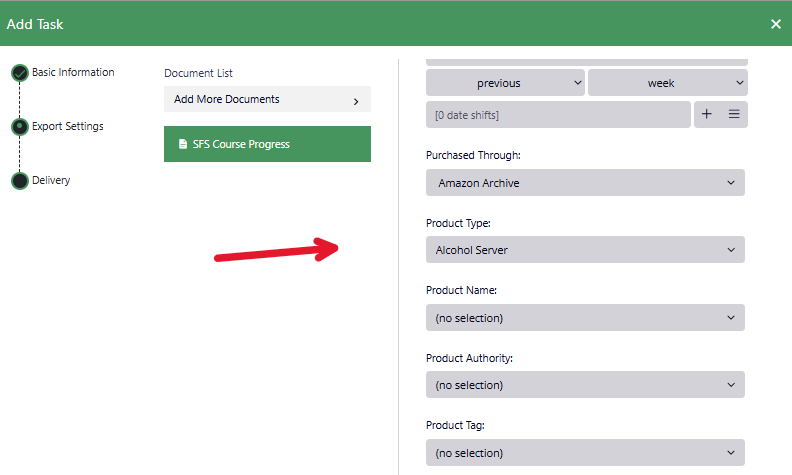Close the Add Task dialog
This screenshot has width=792, height=475.
[776, 24]
